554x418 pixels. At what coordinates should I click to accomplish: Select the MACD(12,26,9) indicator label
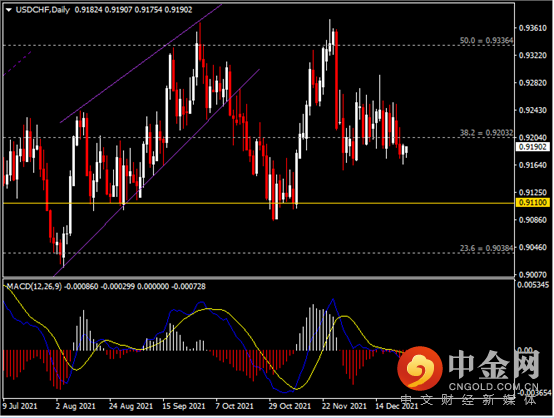point(34,286)
